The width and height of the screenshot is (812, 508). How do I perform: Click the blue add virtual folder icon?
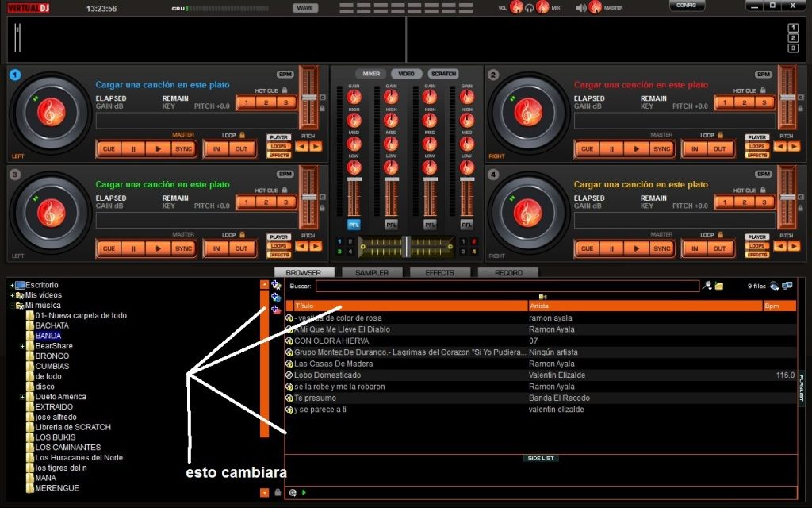click(276, 298)
